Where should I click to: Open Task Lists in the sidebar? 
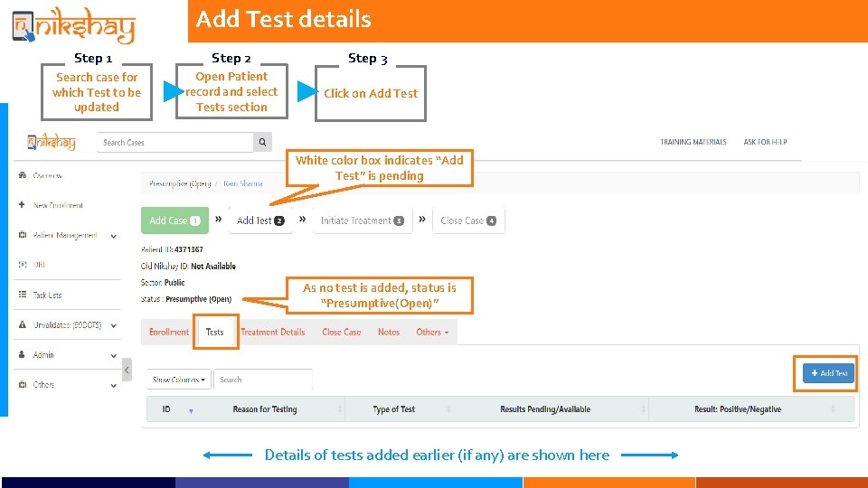click(x=47, y=295)
